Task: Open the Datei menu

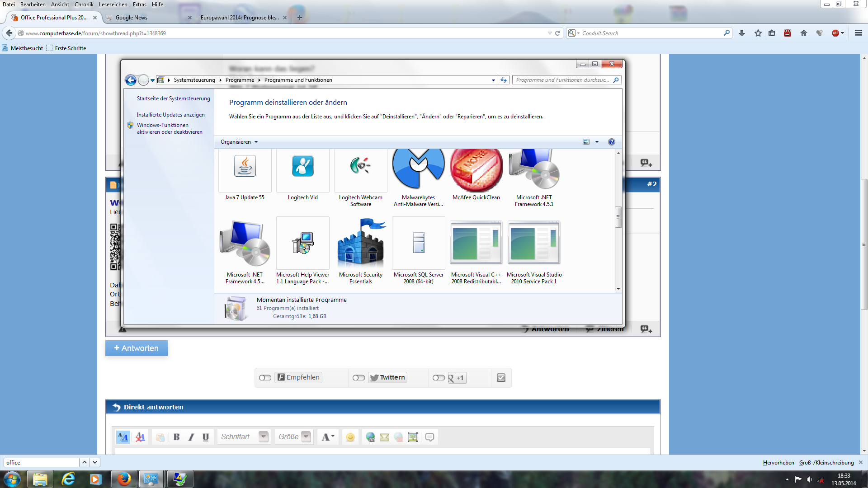Action: [x=9, y=5]
